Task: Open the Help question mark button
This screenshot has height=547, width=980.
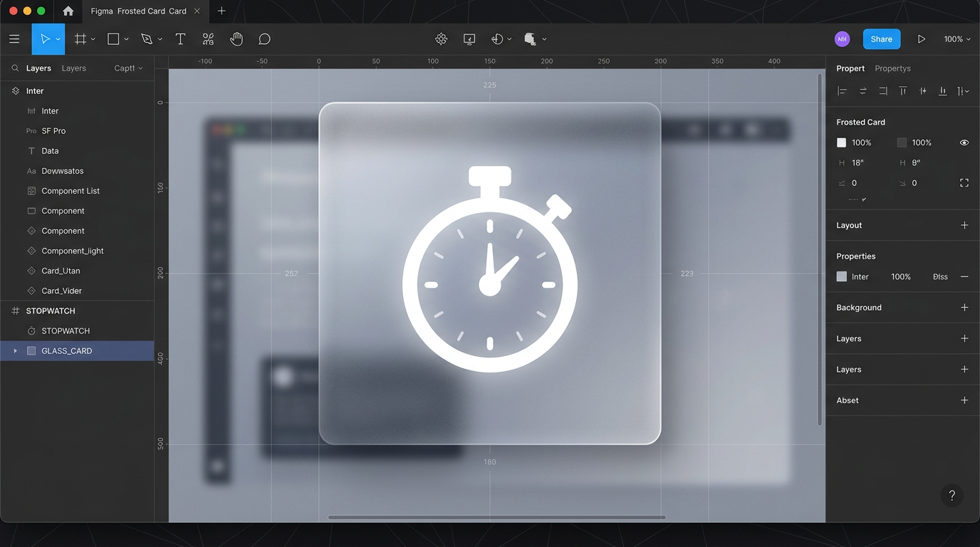Action: point(952,496)
